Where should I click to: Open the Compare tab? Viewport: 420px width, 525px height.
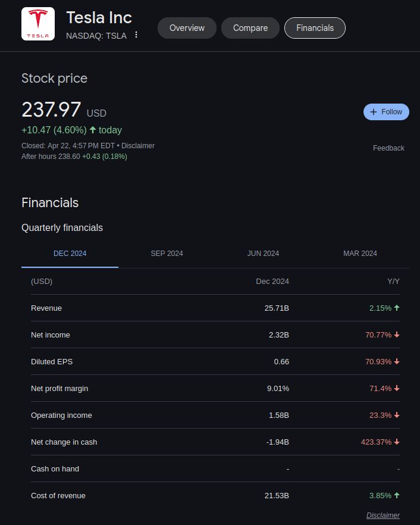[250, 27]
